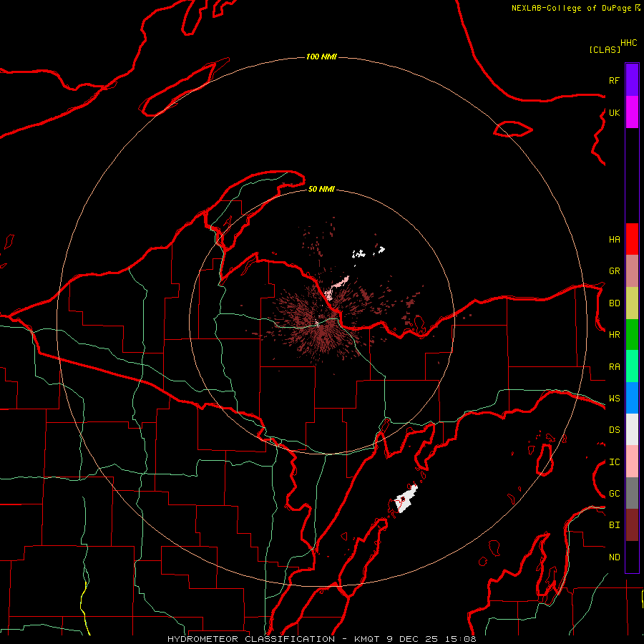This screenshot has height=644, width=644.
Task: Click the RF legend label
Action: (614, 80)
